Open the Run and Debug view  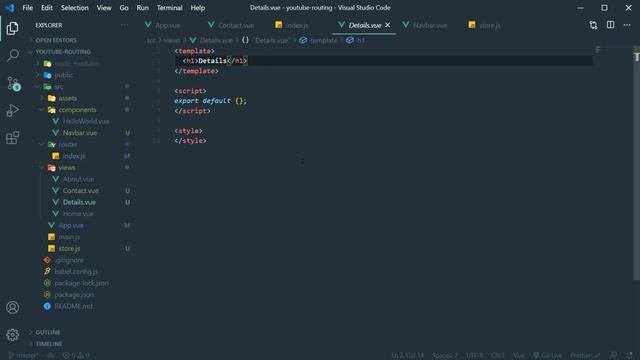point(12,110)
